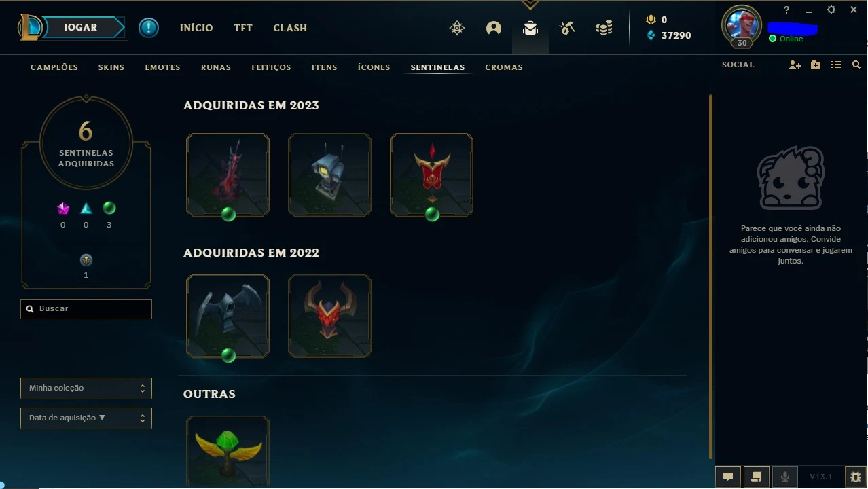Screen dimensions: 868x489
Task: Open the missions notebook icon at bottom
Action: click(x=757, y=477)
